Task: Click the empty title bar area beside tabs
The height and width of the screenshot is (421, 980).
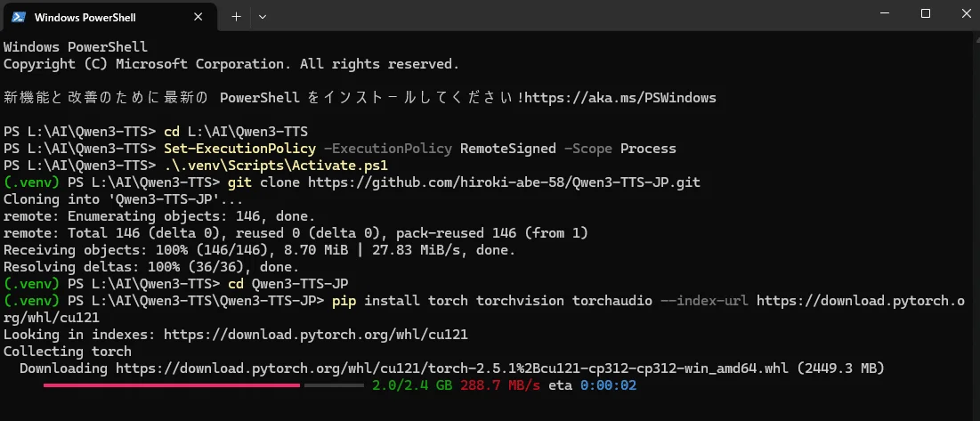Action: click(x=563, y=16)
